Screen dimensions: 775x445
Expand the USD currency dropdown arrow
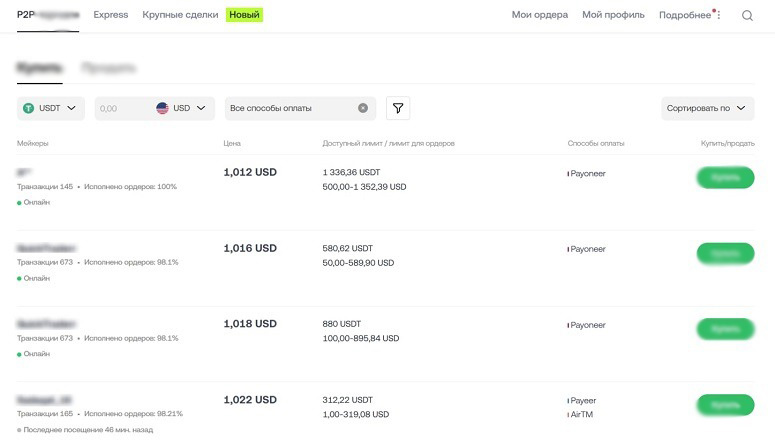tap(201, 108)
